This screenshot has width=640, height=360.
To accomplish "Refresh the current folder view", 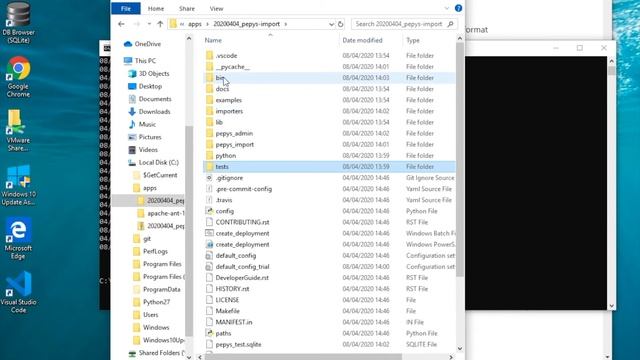I will [340, 24].
